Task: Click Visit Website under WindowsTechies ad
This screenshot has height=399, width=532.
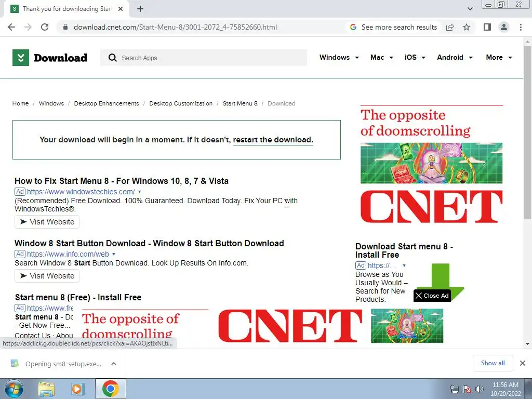Action: coord(47,222)
